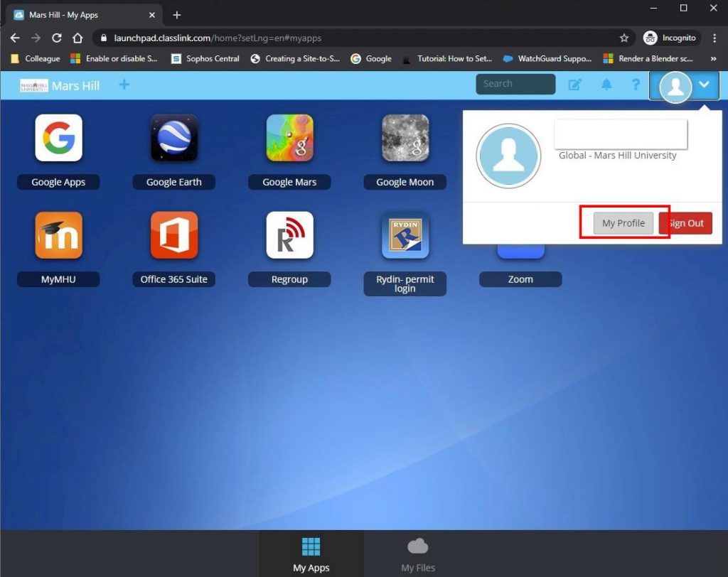Open ClassLink help with the question mark
Screen dimensions: 728x577
pyautogui.click(x=635, y=84)
